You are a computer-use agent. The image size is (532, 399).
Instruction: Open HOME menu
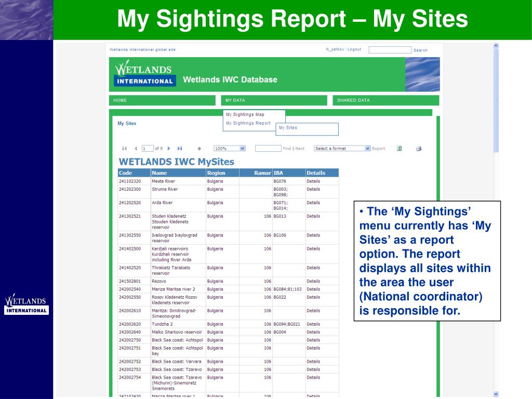(x=162, y=100)
